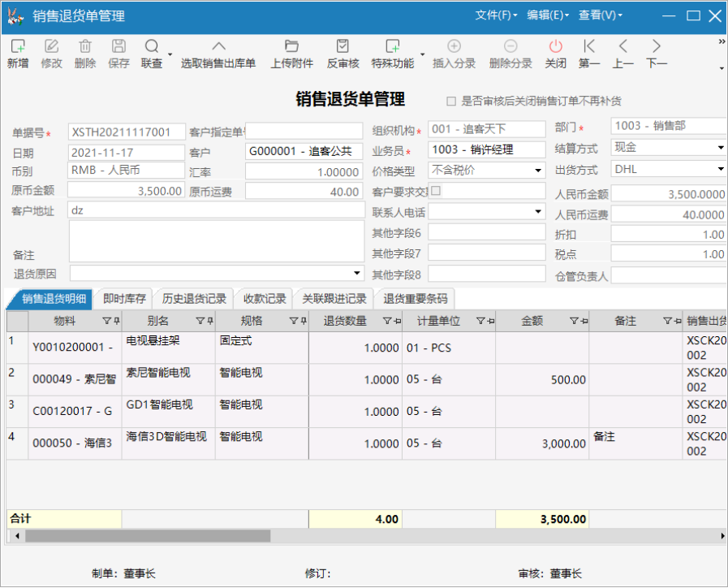
Task: Open the 查看(V) menu
Action: tap(601, 15)
